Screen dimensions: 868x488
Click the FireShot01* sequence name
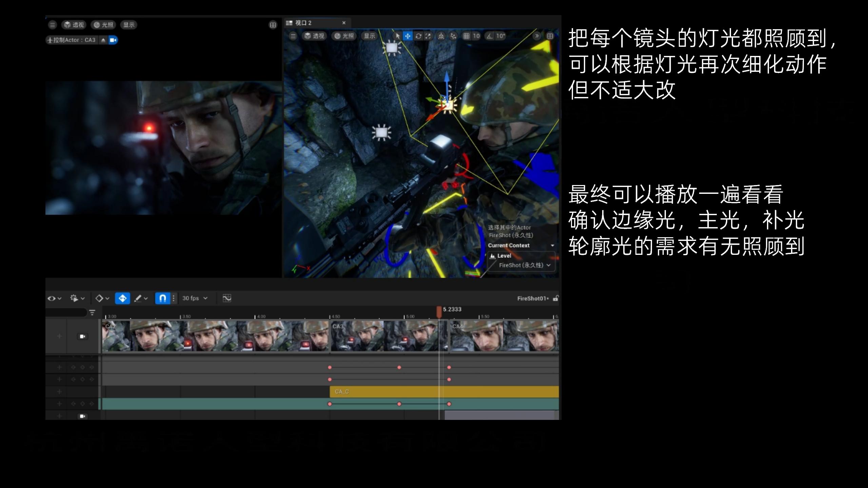point(533,299)
